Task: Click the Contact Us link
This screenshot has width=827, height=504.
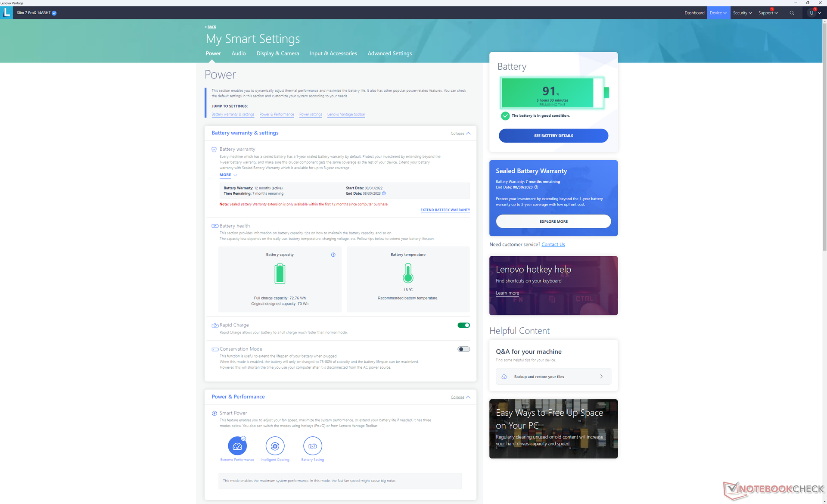Action: tap(553, 244)
